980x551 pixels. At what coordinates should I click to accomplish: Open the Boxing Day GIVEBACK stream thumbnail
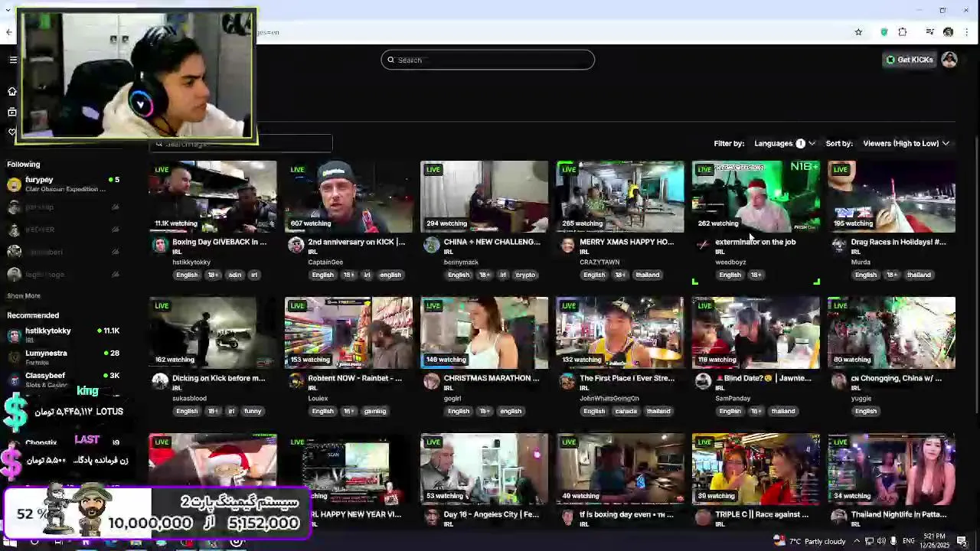pos(213,197)
